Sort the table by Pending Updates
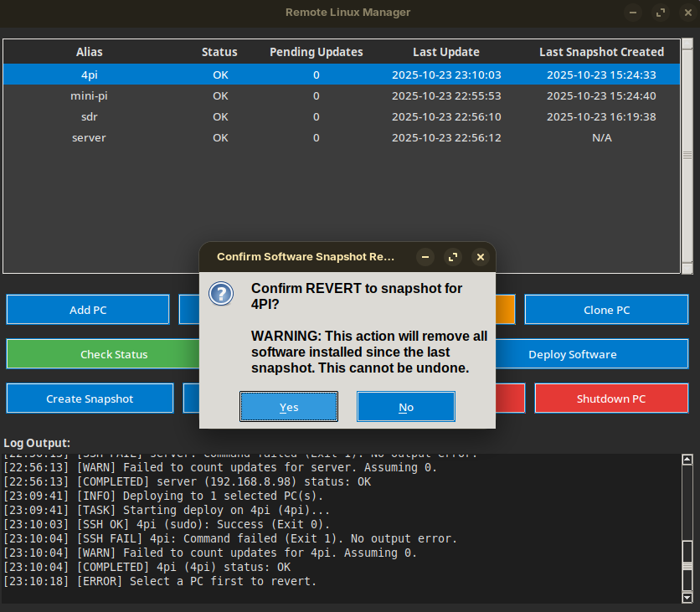Image resolution: width=700 pixels, height=612 pixels. 316,52
